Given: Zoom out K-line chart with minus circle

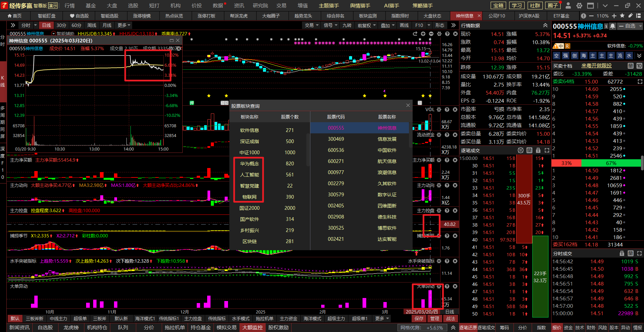Looking at the screenshot, I should [431, 34].
